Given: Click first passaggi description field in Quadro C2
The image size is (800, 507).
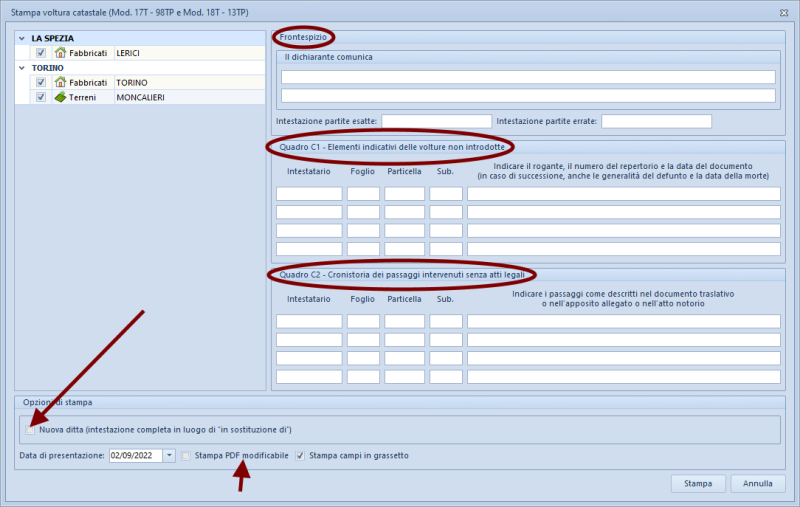Looking at the screenshot, I should [x=624, y=321].
